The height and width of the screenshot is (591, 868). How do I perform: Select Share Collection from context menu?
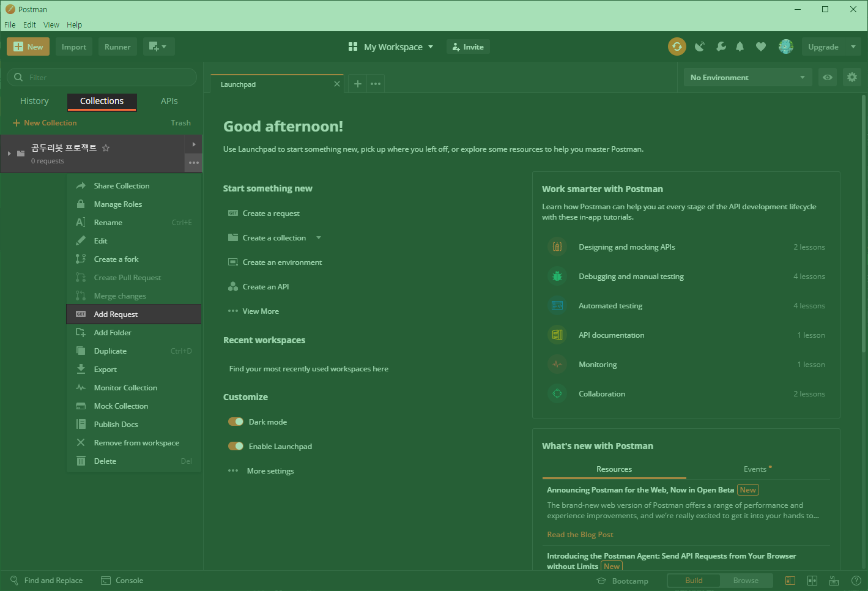[x=134, y=186]
